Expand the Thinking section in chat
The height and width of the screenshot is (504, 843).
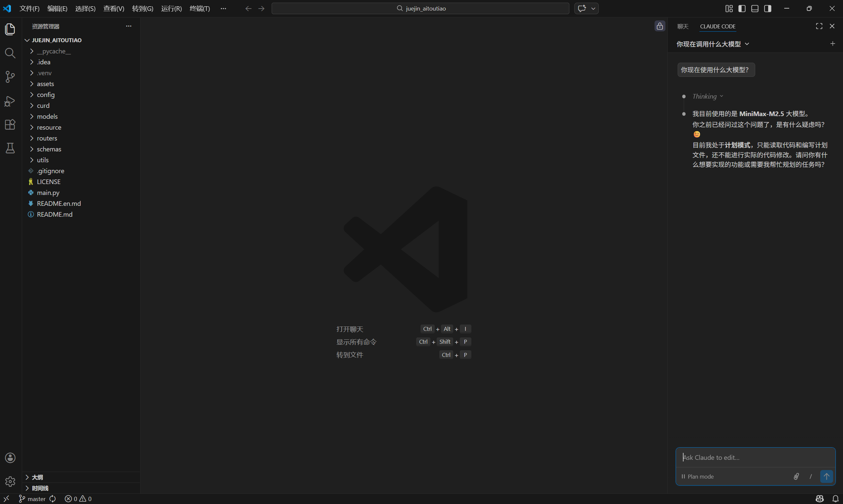point(707,96)
